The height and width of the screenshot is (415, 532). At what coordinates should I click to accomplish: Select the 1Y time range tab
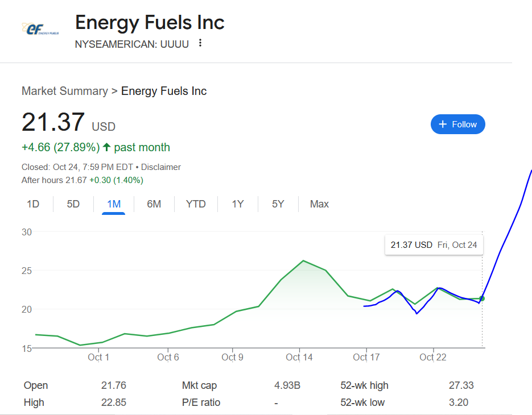tap(237, 204)
